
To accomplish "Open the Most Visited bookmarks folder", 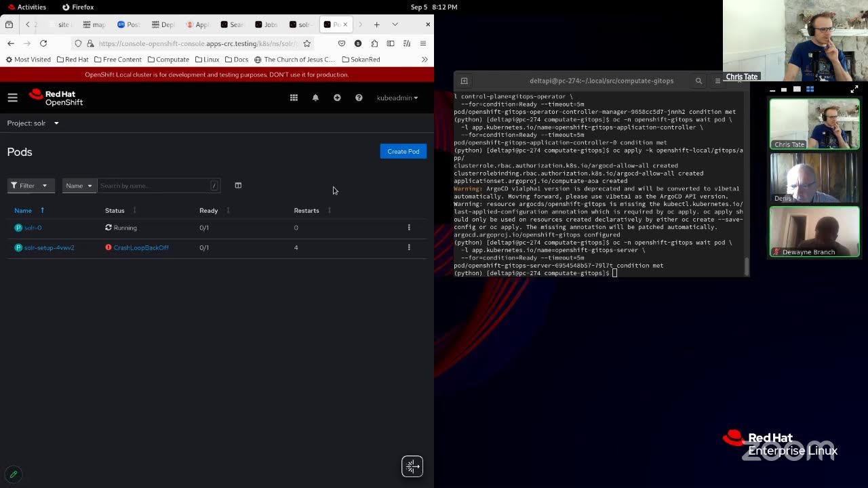I will pos(28,59).
